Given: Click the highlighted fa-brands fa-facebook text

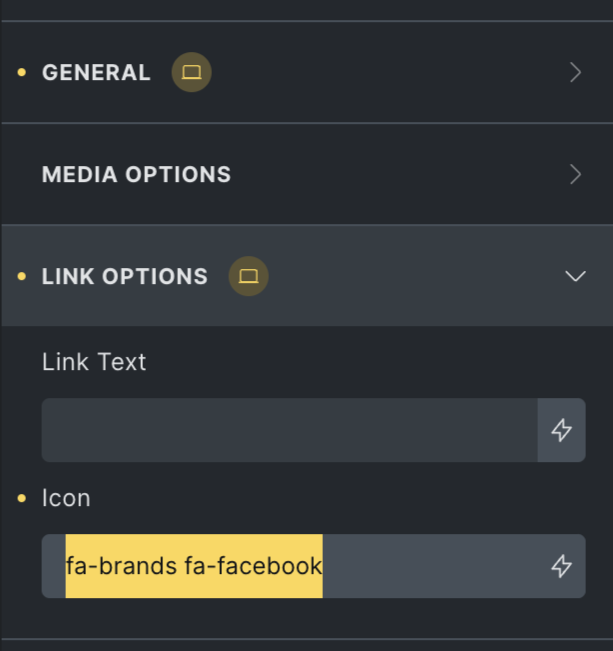Looking at the screenshot, I should click(194, 566).
